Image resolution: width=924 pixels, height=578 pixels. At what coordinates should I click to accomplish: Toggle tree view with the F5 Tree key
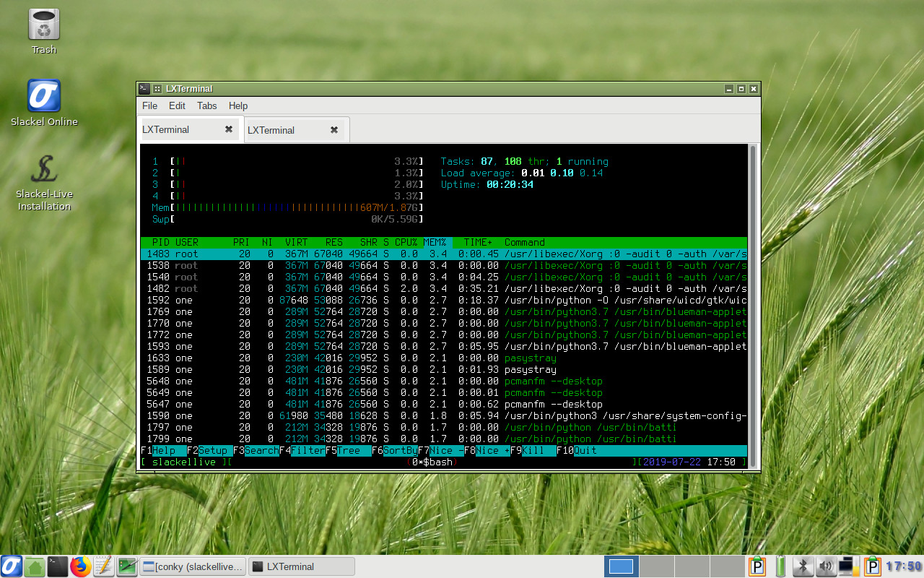349,450
